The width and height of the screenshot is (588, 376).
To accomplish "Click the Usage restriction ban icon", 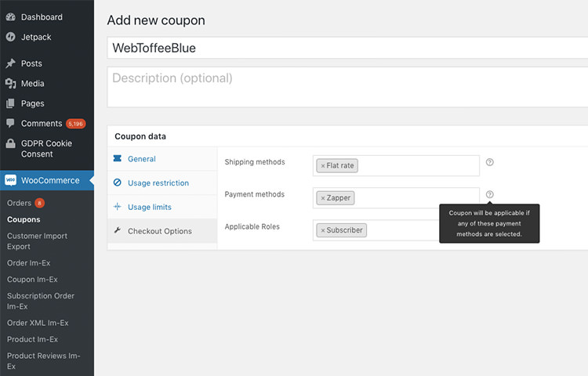I will [x=118, y=183].
